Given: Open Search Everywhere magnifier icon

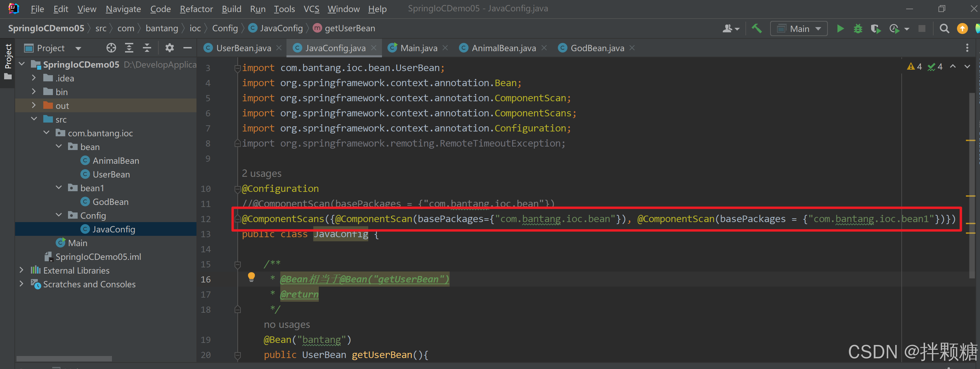Looking at the screenshot, I should [x=944, y=28].
